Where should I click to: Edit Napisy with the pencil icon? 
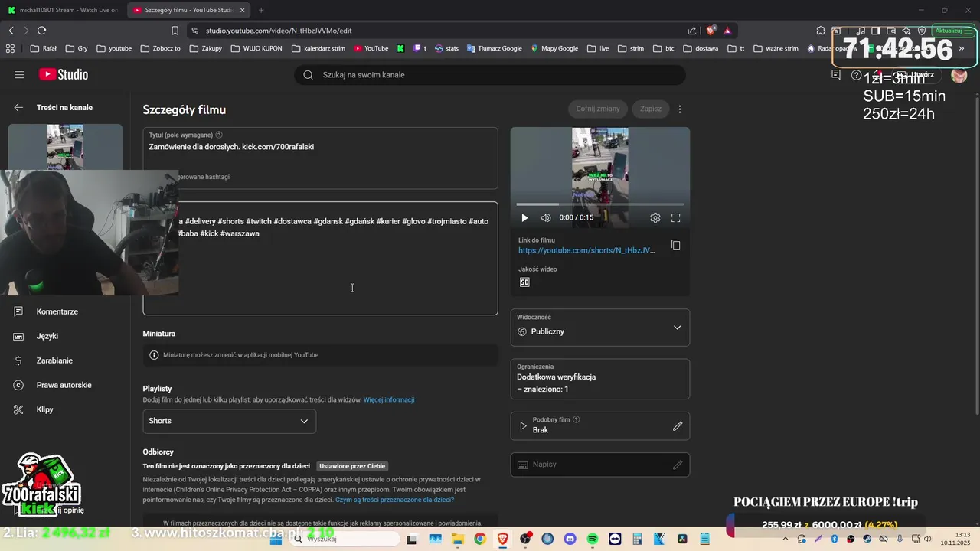[678, 465]
